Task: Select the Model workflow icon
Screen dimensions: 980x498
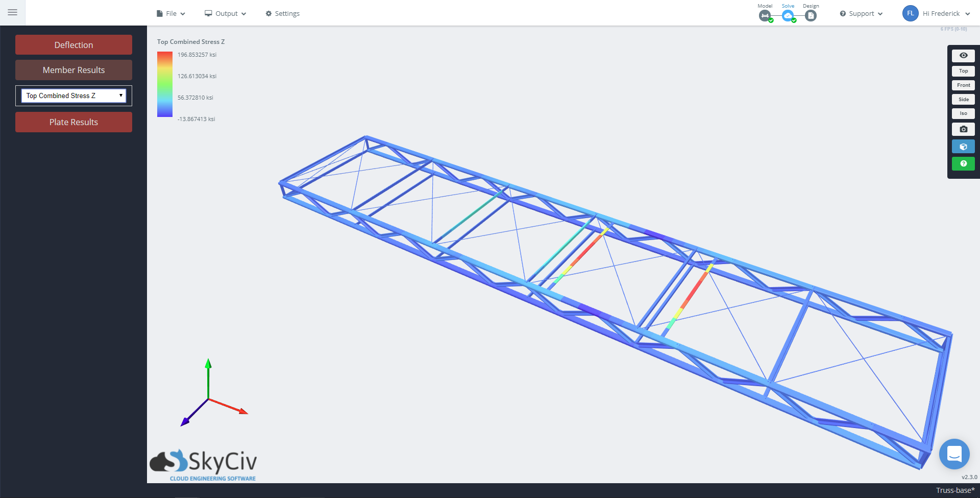Action: (764, 15)
